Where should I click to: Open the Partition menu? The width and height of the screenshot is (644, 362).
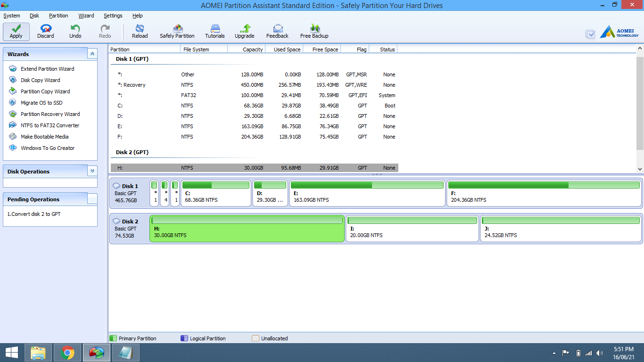pos(58,16)
